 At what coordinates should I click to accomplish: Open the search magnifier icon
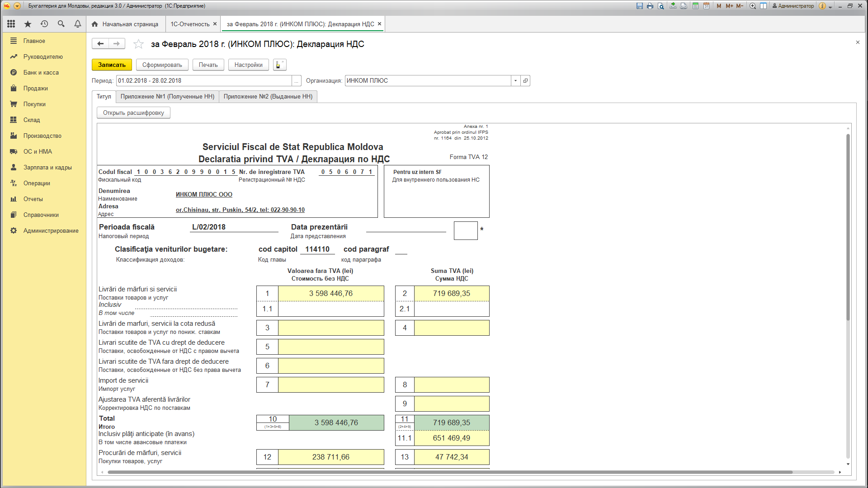click(x=61, y=24)
